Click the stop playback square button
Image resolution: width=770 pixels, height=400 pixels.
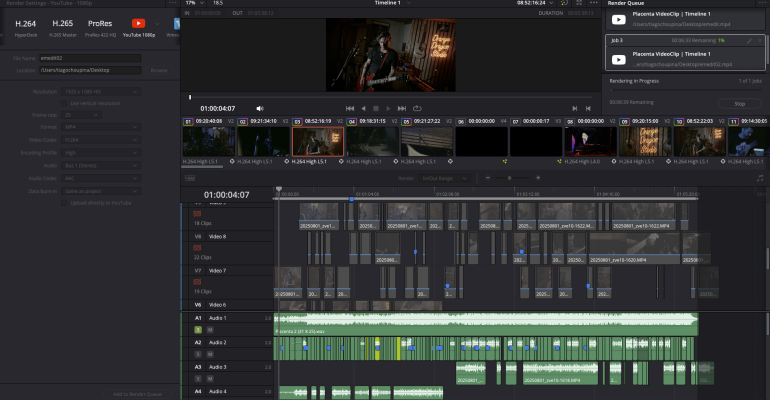point(376,108)
